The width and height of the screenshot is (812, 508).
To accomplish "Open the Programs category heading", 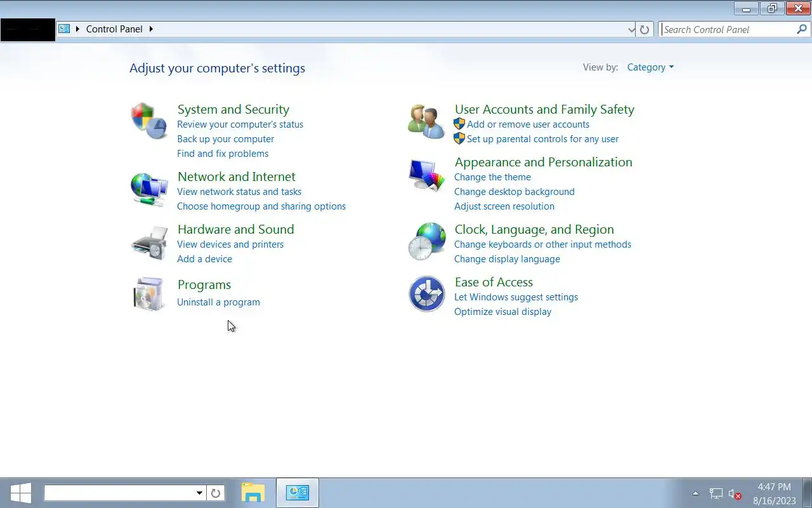I will pyautogui.click(x=204, y=284).
